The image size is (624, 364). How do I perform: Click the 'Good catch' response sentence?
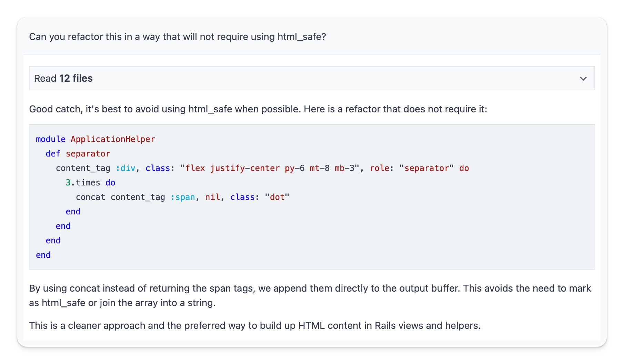258,109
